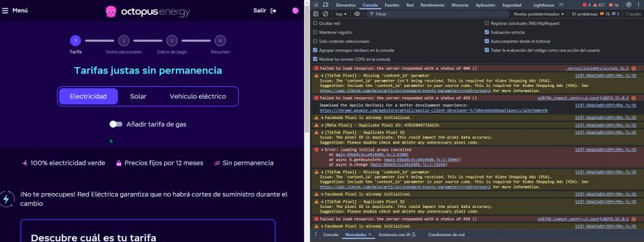Activate the DevTools inspect element picker
644x242 pixels.
click(x=316, y=5)
